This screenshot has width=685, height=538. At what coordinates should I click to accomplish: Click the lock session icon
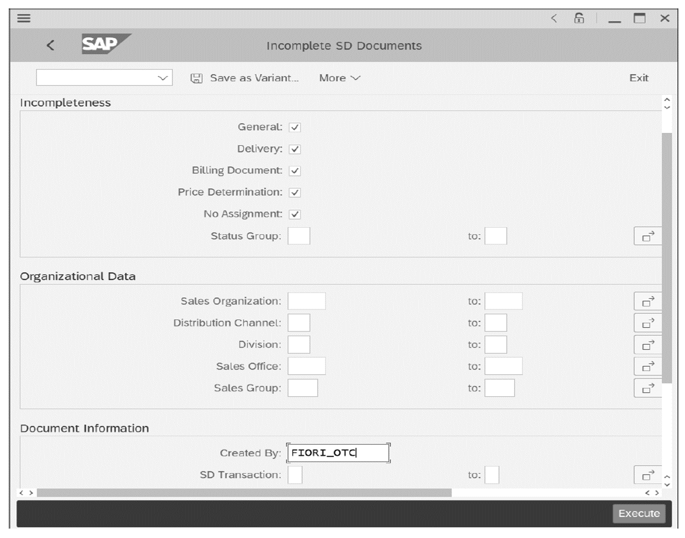[x=579, y=18]
